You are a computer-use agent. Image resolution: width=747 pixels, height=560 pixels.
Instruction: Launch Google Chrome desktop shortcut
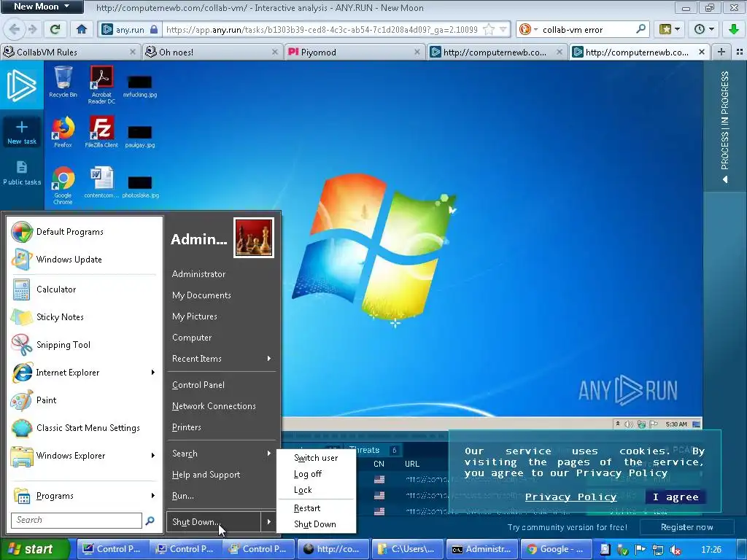click(63, 185)
